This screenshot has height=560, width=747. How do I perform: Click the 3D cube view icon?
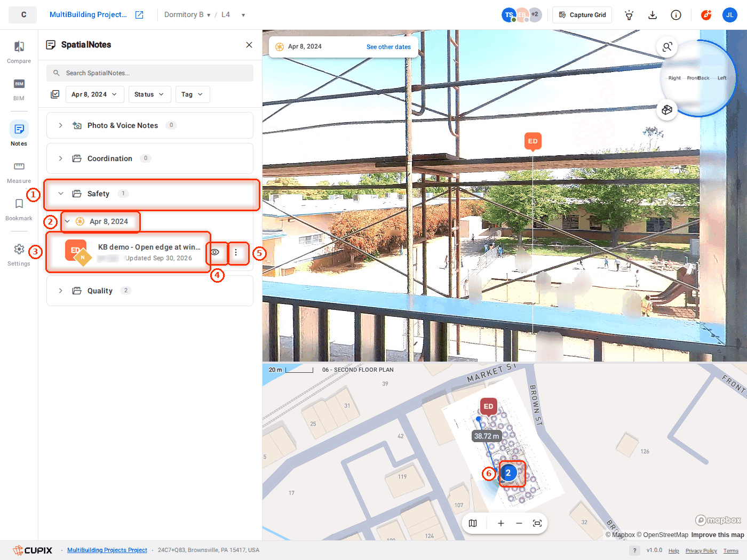[x=667, y=110]
